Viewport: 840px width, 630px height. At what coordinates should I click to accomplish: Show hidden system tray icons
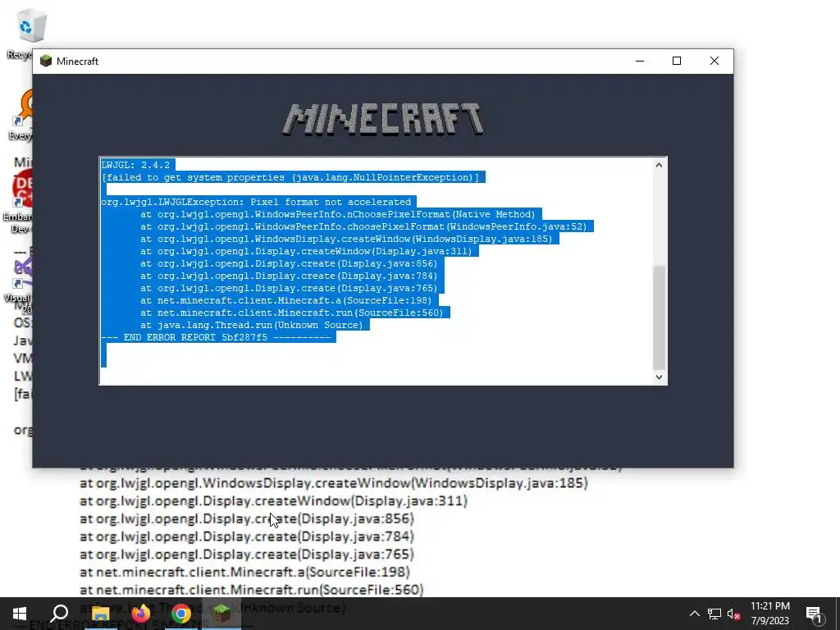(x=694, y=614)
